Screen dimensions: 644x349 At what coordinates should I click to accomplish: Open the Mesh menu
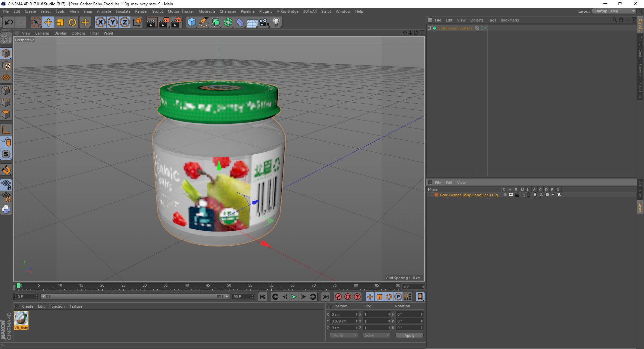pos(74,11)
